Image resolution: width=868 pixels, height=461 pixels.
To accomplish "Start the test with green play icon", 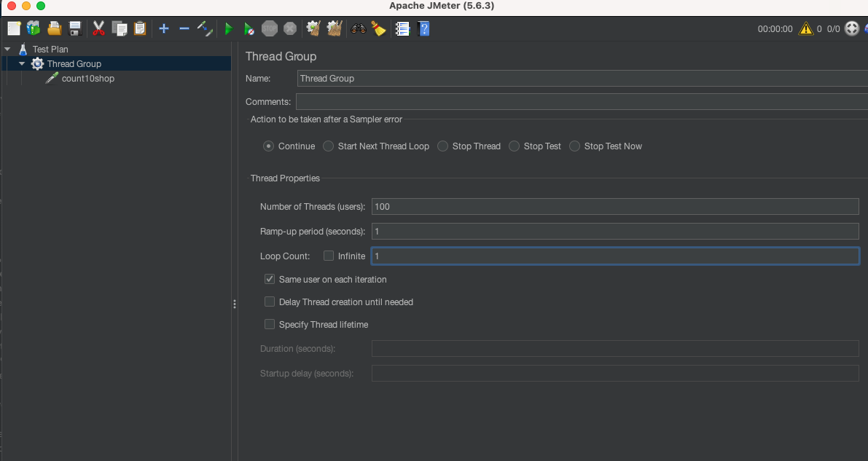I will [x=229, y=28].
